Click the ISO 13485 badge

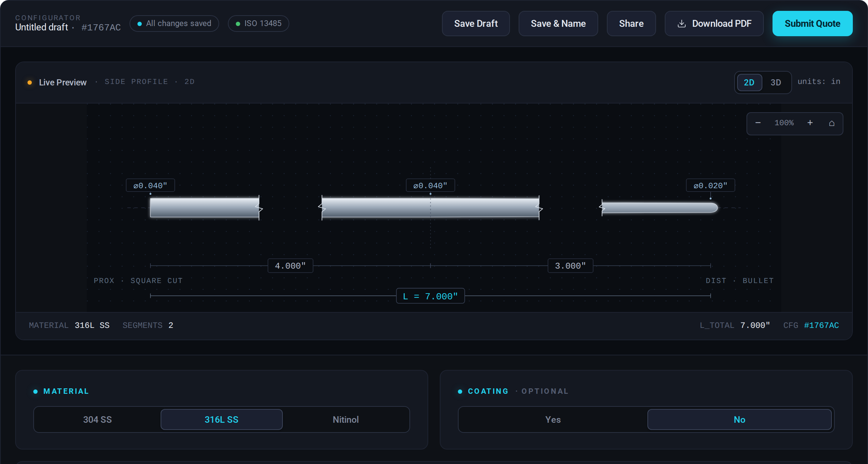tap(259, 24)
